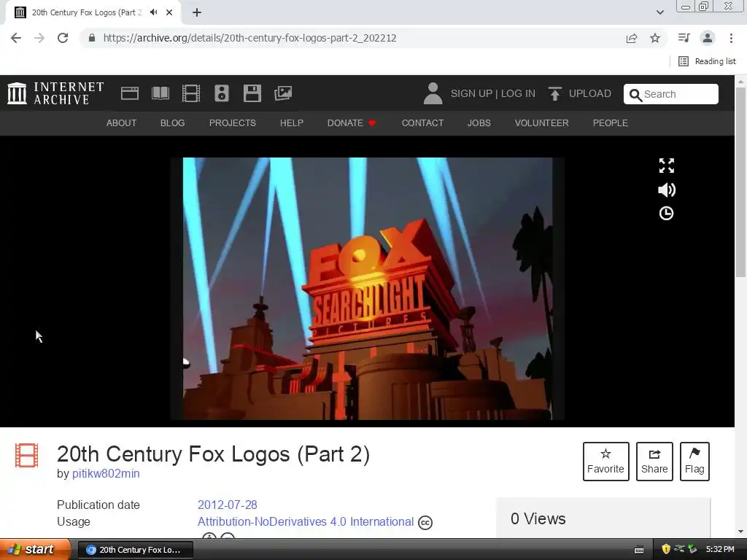Image resolution: width=747 pixels, height=560 pixels.
Task: Open the Images icon in navbar
Action: [x=283, y=93]
